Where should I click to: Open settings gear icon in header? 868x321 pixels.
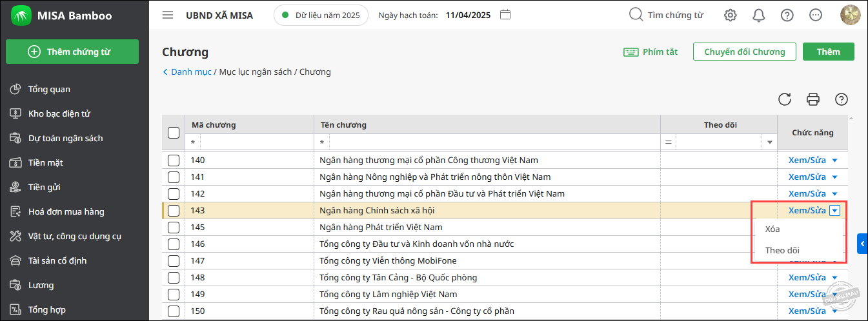(731, 15)
